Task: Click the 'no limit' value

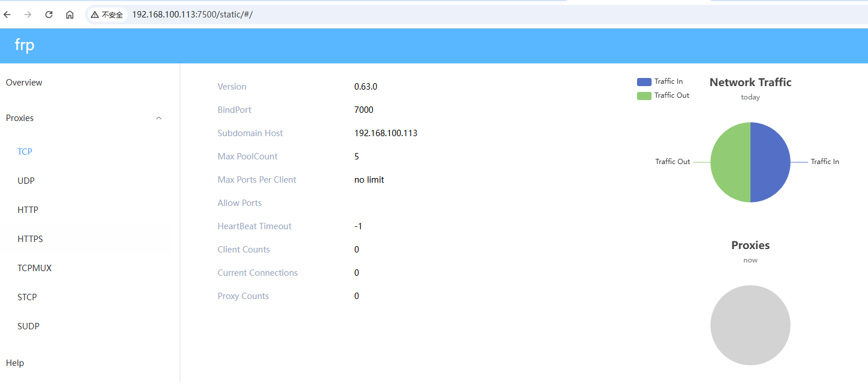Action: click(x=369, y=180)
